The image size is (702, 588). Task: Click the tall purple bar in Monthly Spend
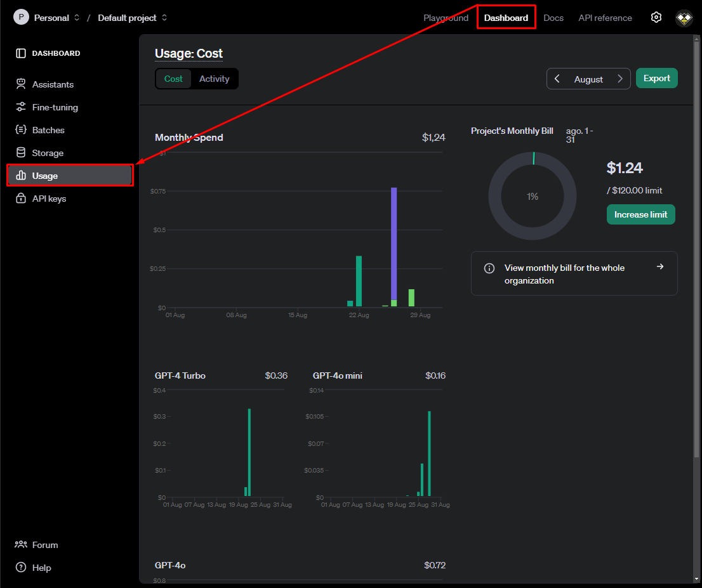394,244
